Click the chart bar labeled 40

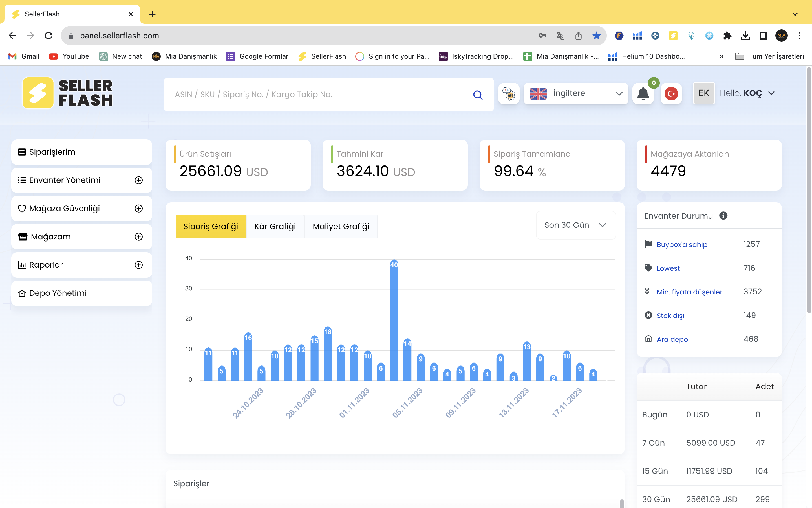coord(394,320)
